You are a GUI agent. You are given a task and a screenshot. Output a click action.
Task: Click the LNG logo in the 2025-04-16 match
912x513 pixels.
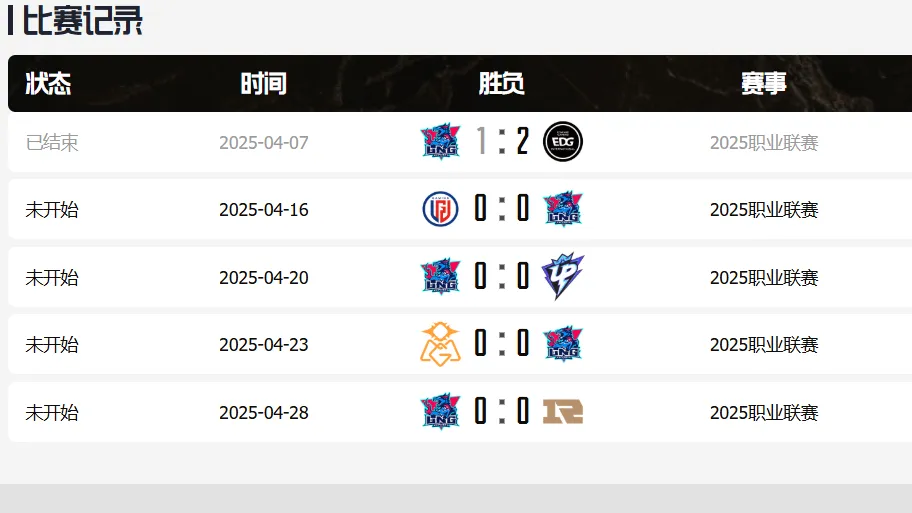pyautogui.click(x=563, y=209)
